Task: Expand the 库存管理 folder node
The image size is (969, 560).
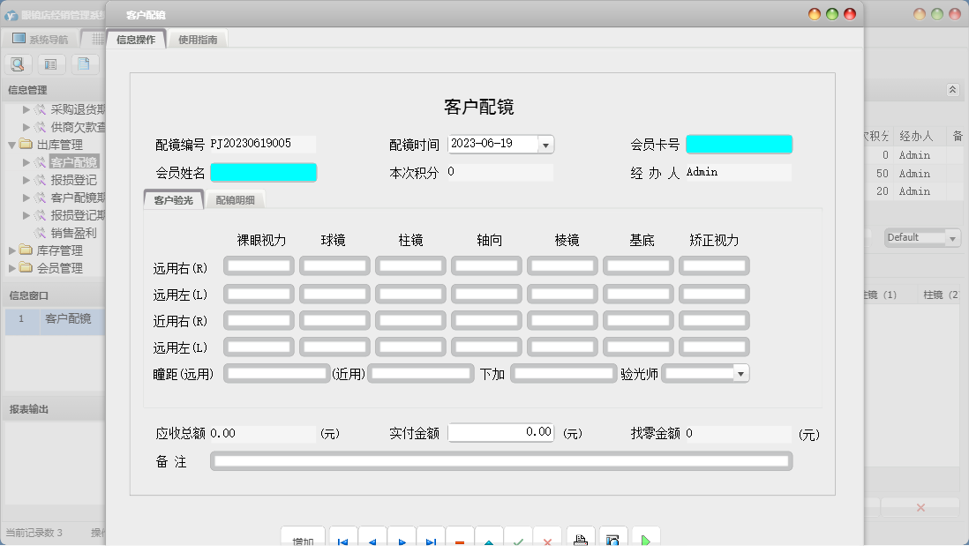Action: pos(12,250)
